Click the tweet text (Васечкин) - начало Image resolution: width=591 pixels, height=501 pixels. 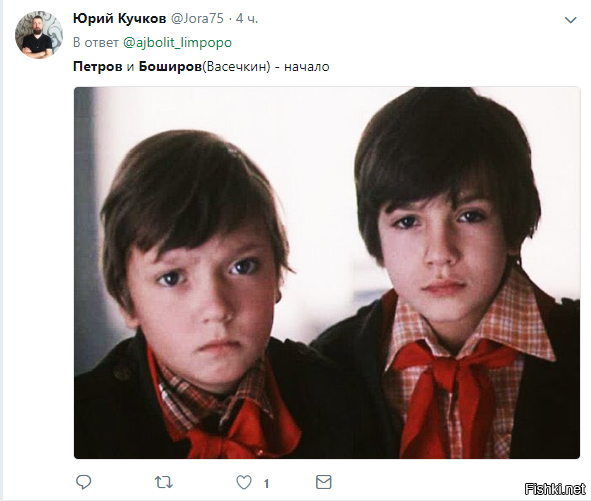coord(266,67)
